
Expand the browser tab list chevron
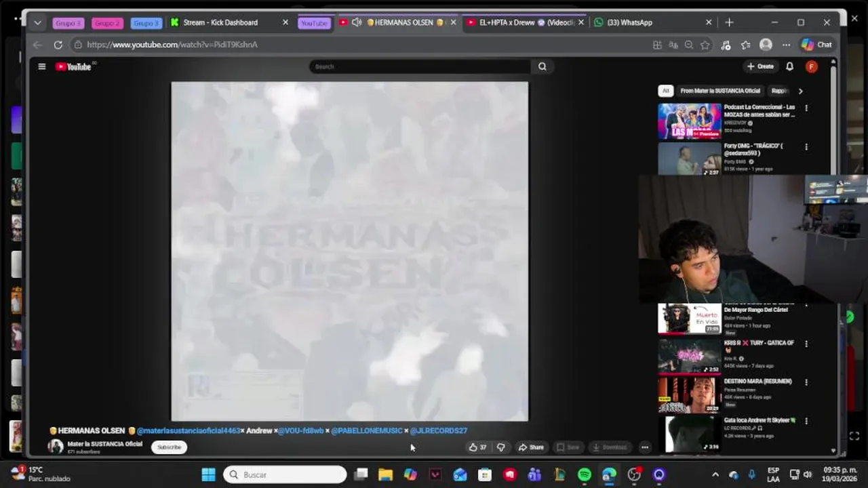(x=37, y=22)
